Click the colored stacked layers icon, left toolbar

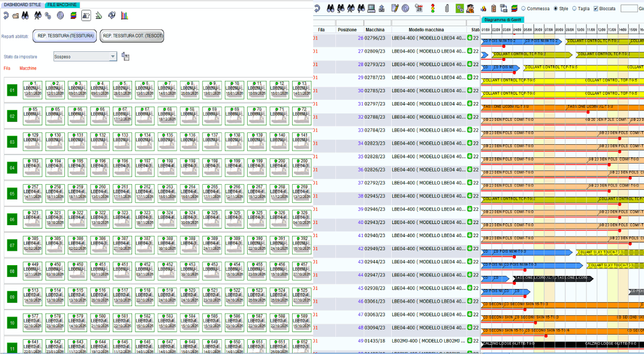click(x=73, y=15)
